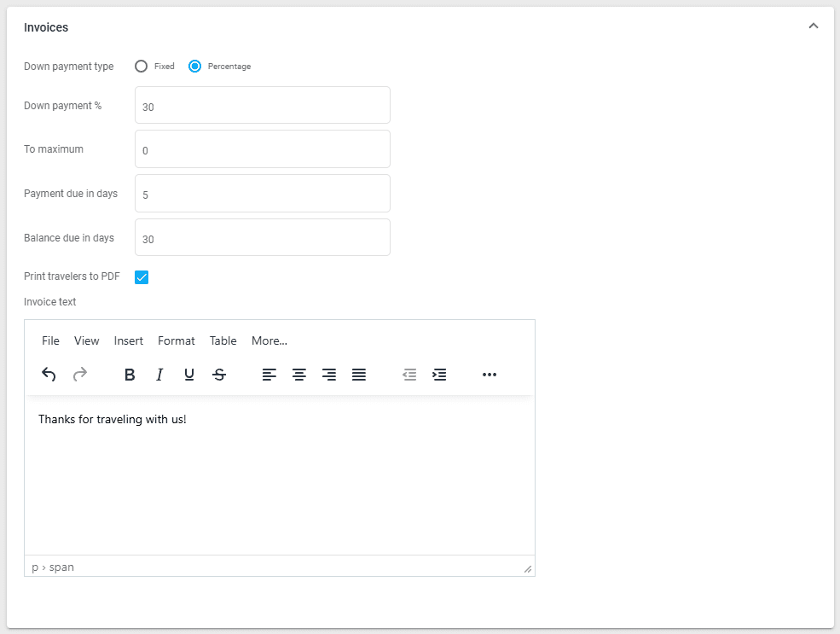Screen dimensions: 840x634
Task: Undo the last edit in invoice text
Action: point(49,375)
